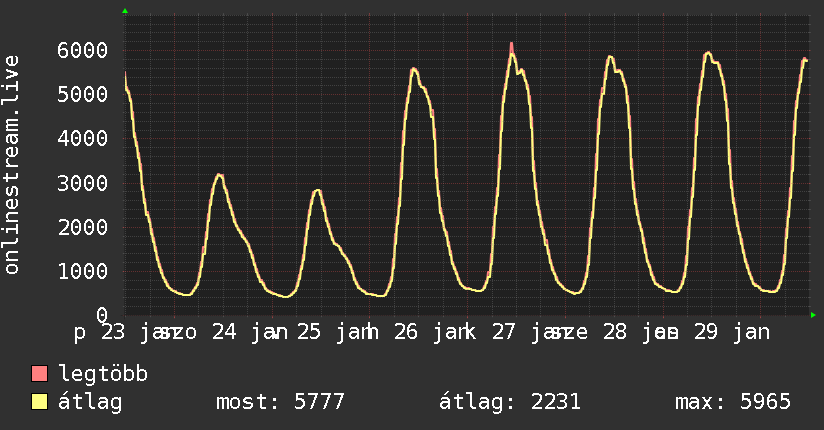Click the 'átlag: 2231' statistic
The width and height of the screenshot is (824, 430).
pyautogui.click(x=510, y=402)
